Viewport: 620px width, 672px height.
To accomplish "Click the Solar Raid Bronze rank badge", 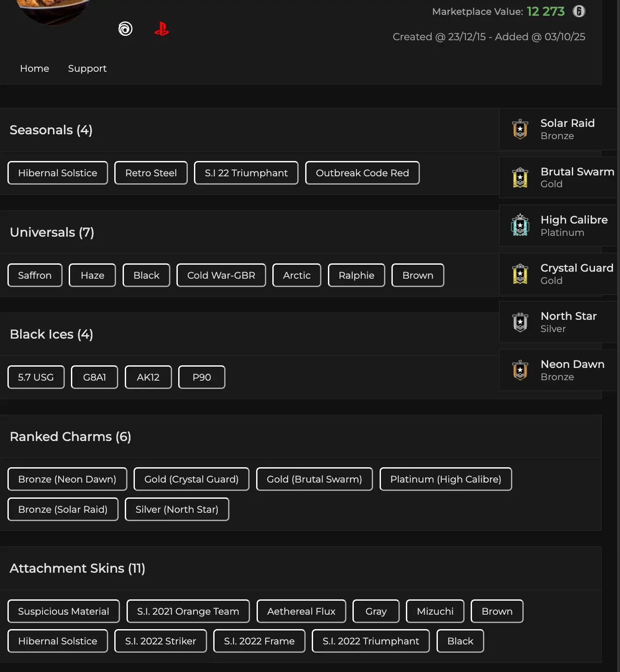I will click(520, 129).
